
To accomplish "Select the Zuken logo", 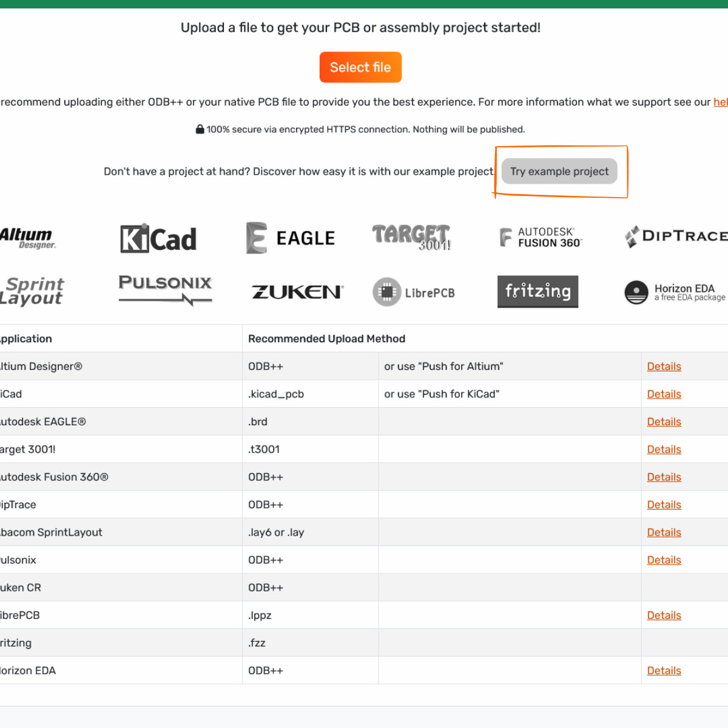I will [297, 292].
